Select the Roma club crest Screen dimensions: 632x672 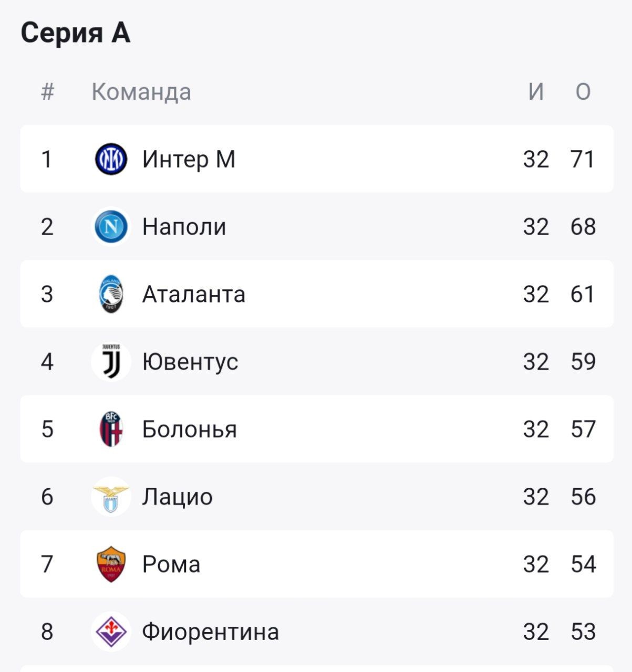(111, 564)
